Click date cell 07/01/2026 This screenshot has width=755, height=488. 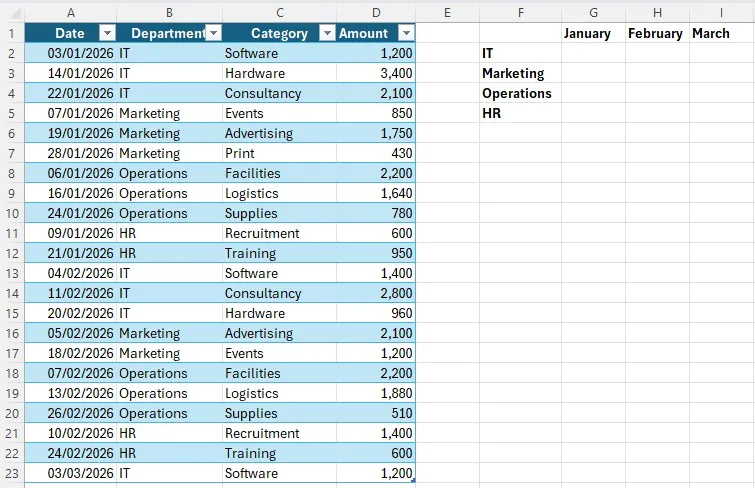coord(70,113)
